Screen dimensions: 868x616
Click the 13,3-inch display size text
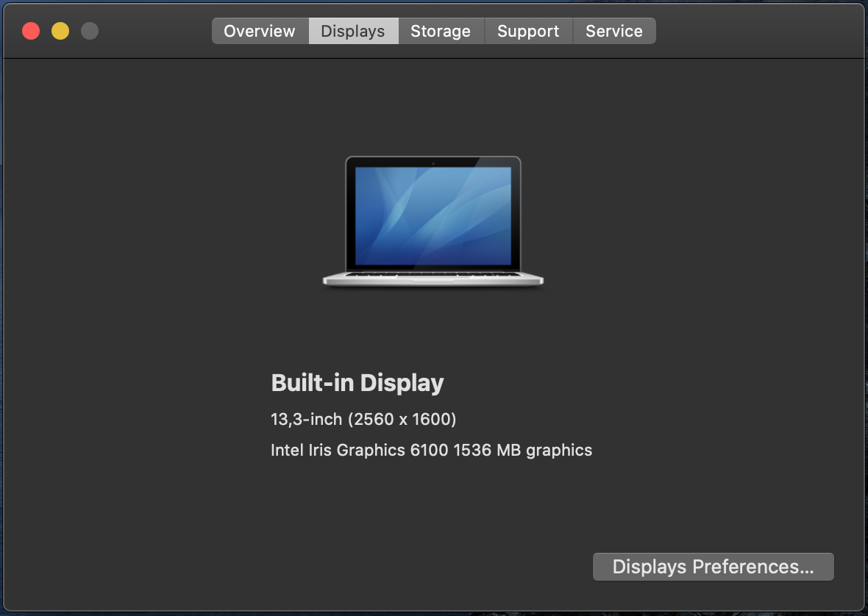pyautogui.click(x=306, y=419)
